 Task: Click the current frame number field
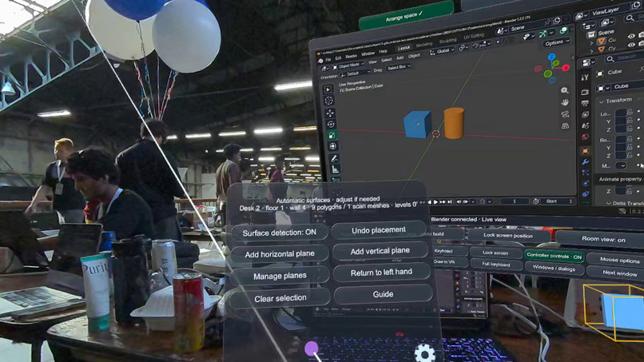515,201
